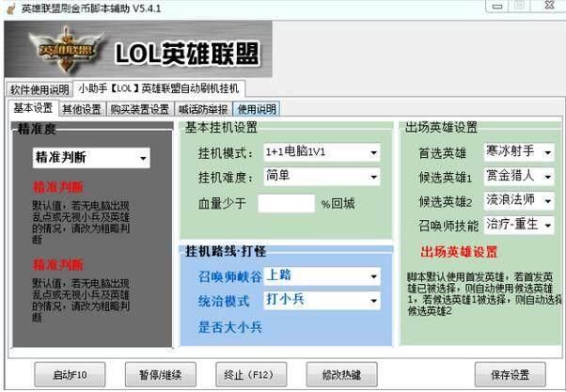The width and height of the screenshot is (566, 392).
Task: Click the LOL英雄联盟 banner logo
Action: (x=138, y=49)
